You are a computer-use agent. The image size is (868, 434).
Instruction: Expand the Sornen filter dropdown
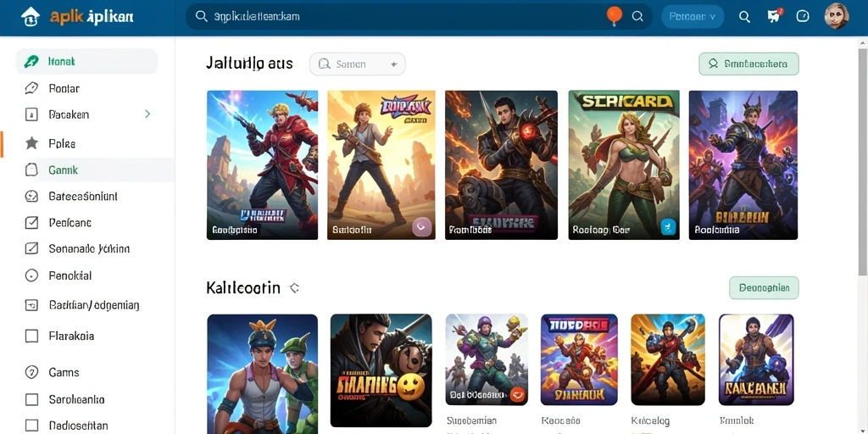tap(358, 64)
